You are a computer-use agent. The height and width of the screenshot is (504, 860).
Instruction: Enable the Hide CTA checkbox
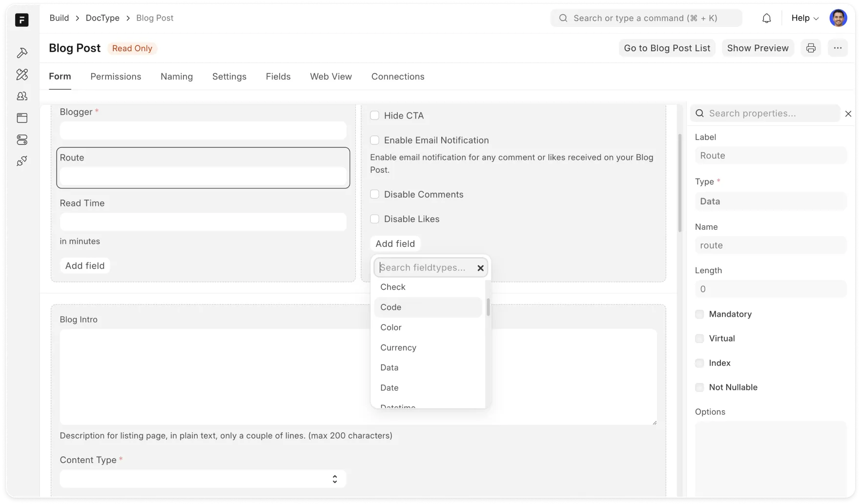(x=375, y=116)
